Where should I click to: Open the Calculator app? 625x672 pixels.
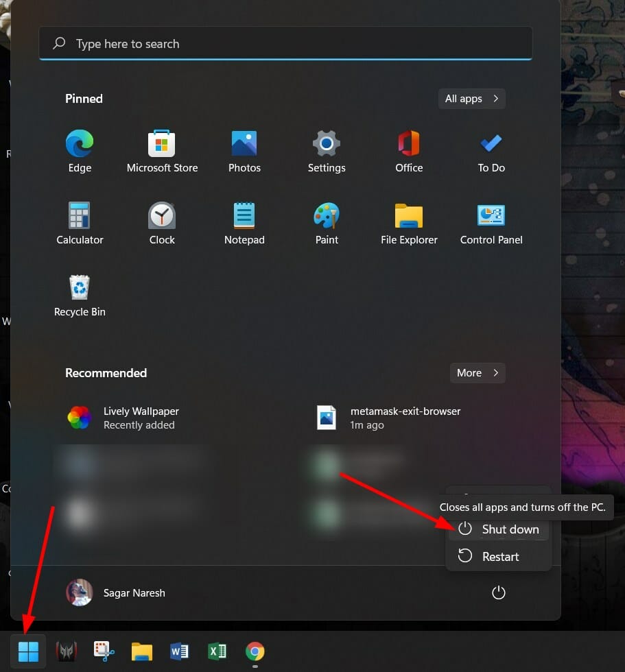pyautogui.click(x=80, y=223)
